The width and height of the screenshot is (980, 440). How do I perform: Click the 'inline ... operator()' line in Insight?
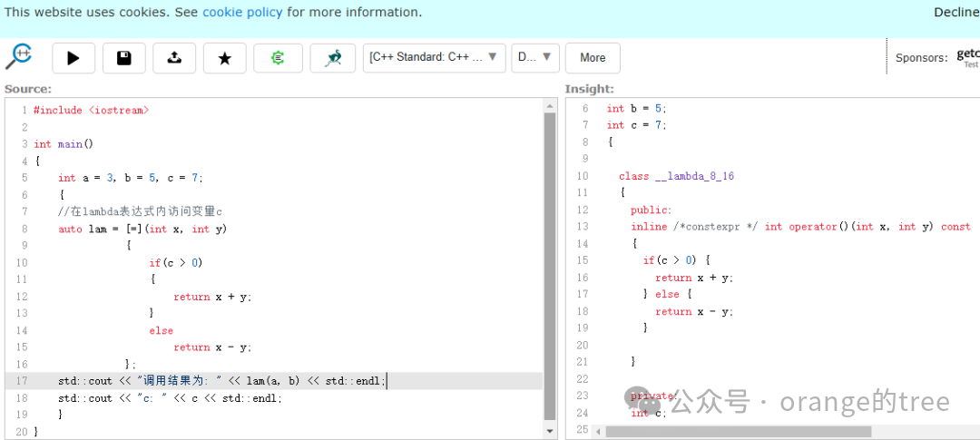click(x=800, y=227)
